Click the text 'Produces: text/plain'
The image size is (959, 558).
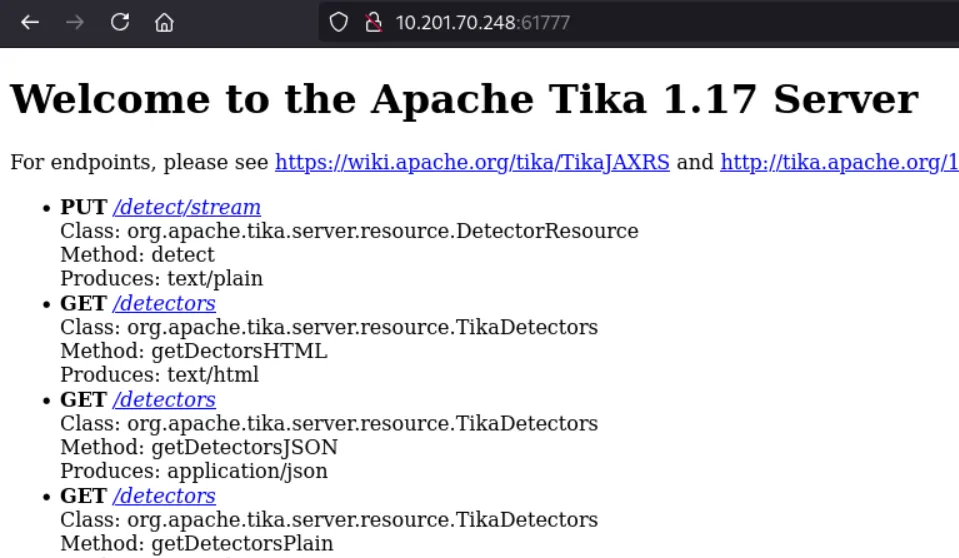pos(161,278)
